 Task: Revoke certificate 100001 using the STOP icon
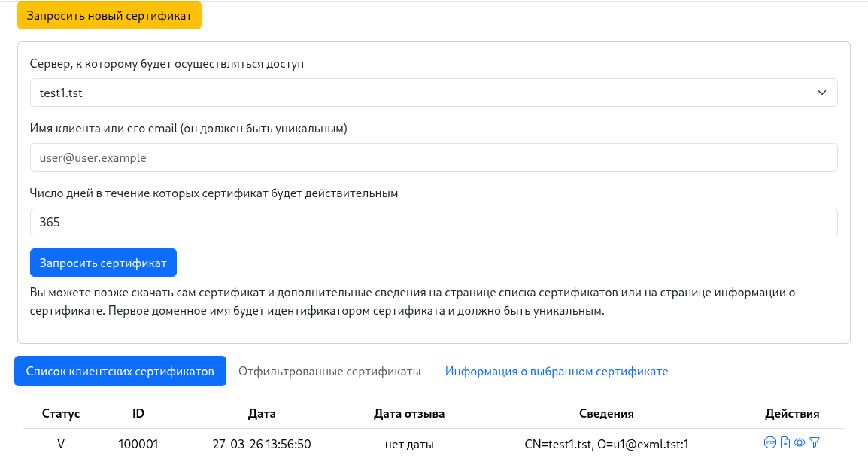coord(770,442)
